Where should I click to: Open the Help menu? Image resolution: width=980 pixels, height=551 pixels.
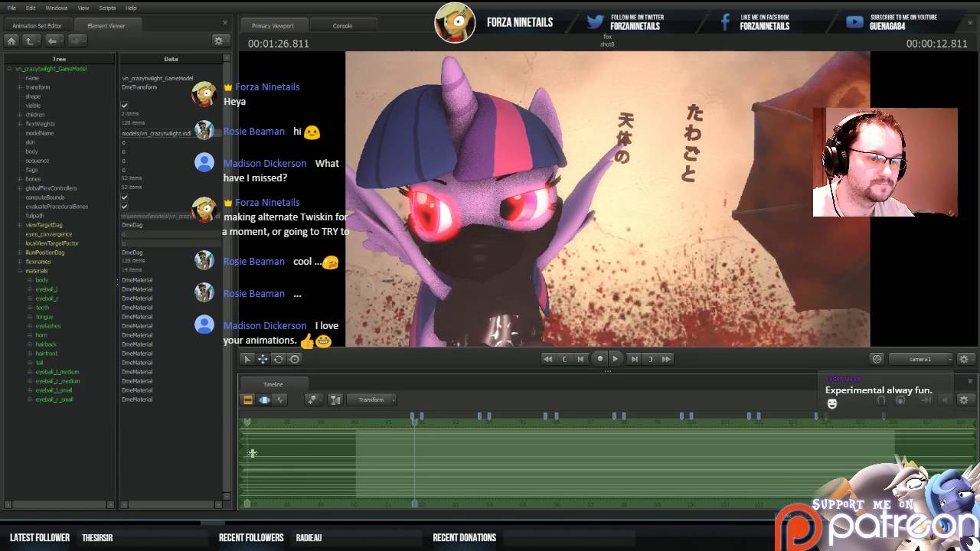[131, 8]
